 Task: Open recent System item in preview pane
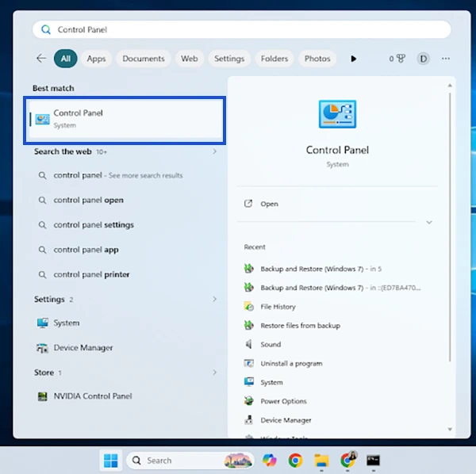[263, 382]
